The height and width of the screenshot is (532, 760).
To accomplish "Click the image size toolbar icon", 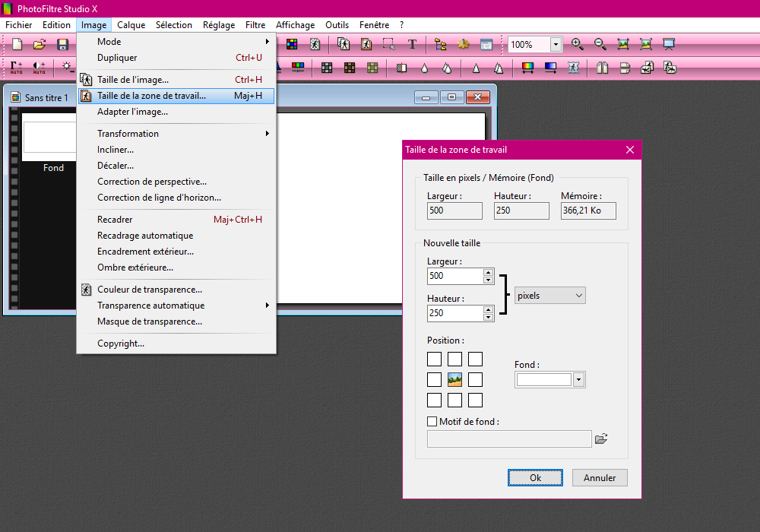I will coord(344,45).
